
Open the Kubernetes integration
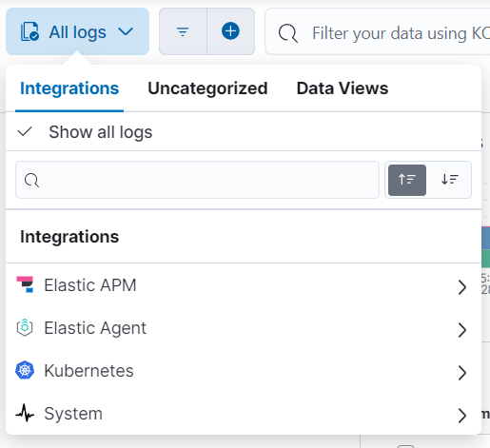point(244,371)
